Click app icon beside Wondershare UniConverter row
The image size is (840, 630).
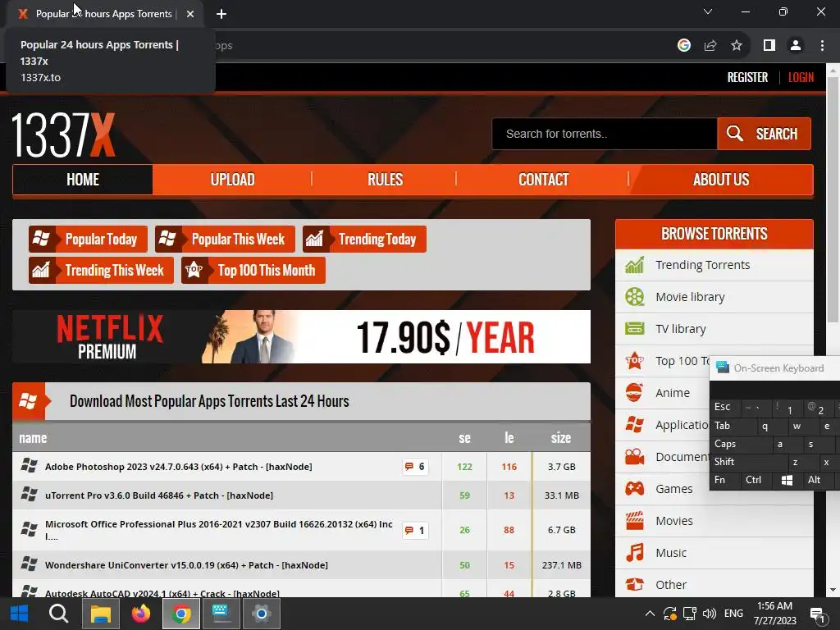click(x=29, y=564)
